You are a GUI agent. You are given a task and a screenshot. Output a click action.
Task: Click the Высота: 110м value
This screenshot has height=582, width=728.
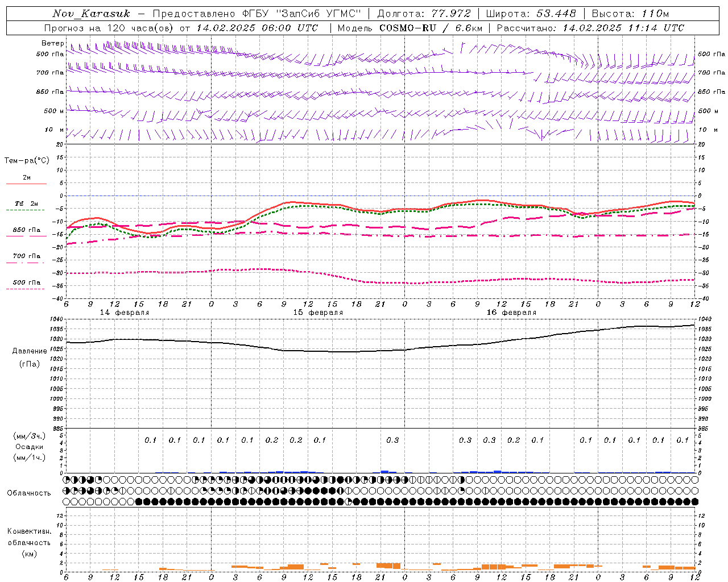coord(630,14)
